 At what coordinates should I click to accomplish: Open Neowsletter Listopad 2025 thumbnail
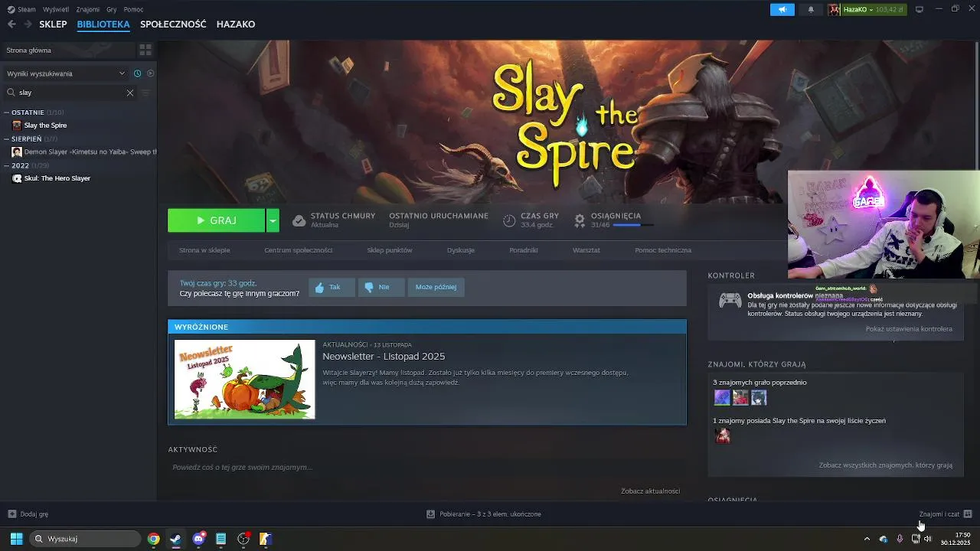[245, 380]
